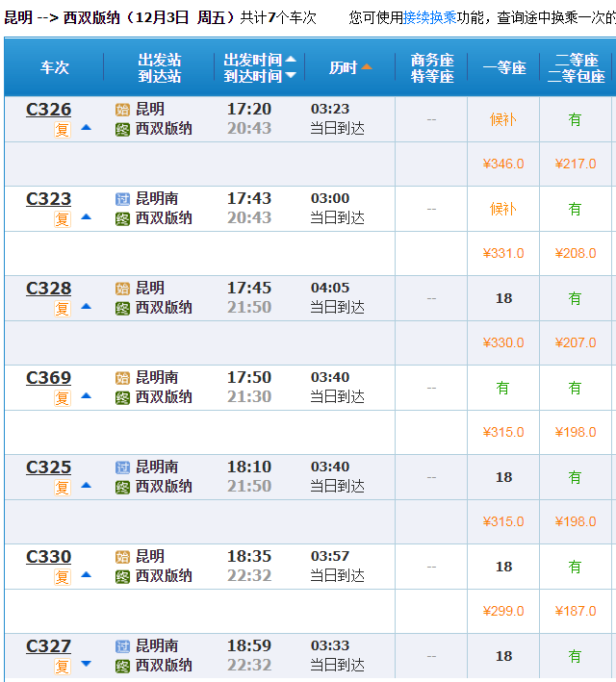Viewport: 616px width, 682px height.
Task: Collapse price row of train C325
Action: (x=87, y=485)
